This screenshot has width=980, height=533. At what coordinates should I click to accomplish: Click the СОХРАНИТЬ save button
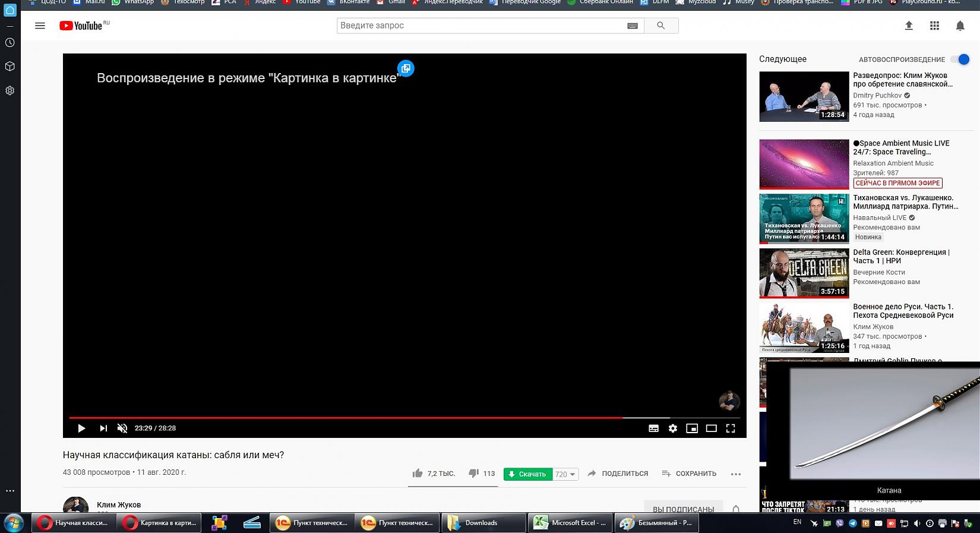[689, 474]
